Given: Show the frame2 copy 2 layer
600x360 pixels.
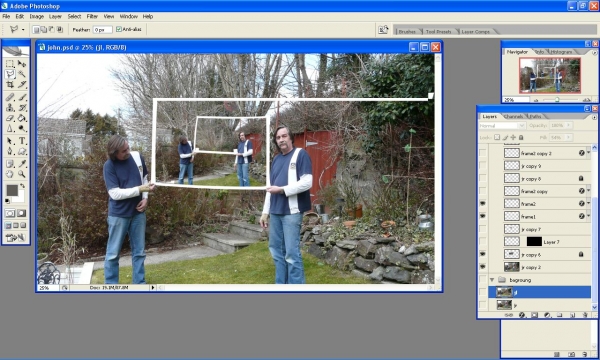Looking at the screenshot, I should tap(483, 153).
